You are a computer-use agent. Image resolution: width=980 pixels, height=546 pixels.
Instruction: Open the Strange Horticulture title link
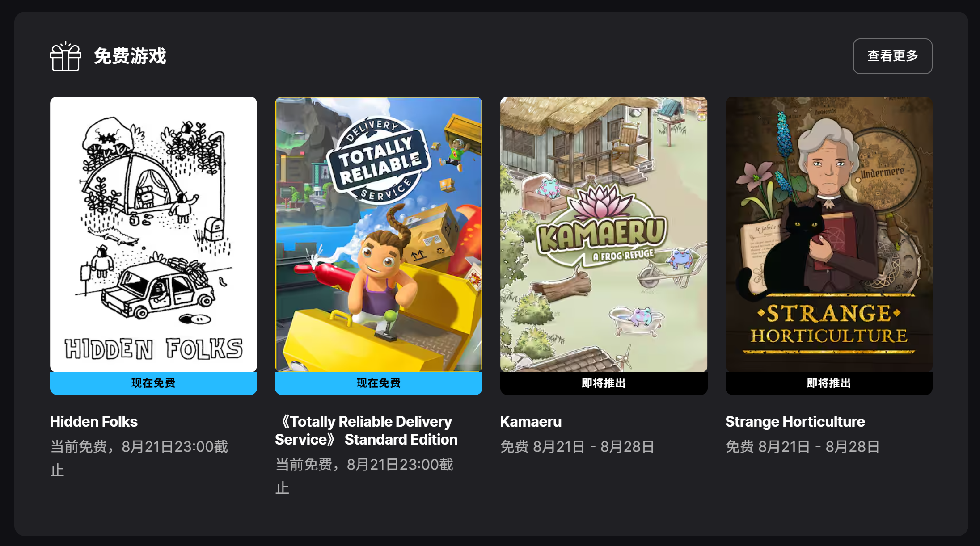[x=795, y=421]
